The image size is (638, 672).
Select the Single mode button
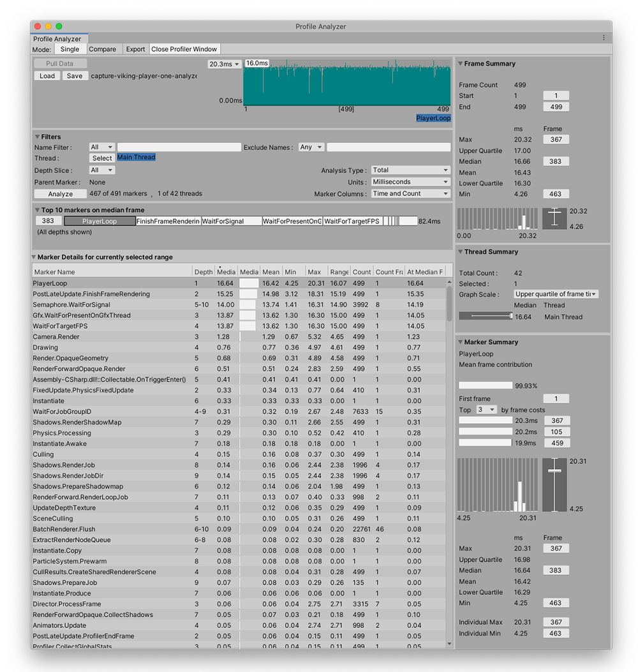[x=70, y=49]
